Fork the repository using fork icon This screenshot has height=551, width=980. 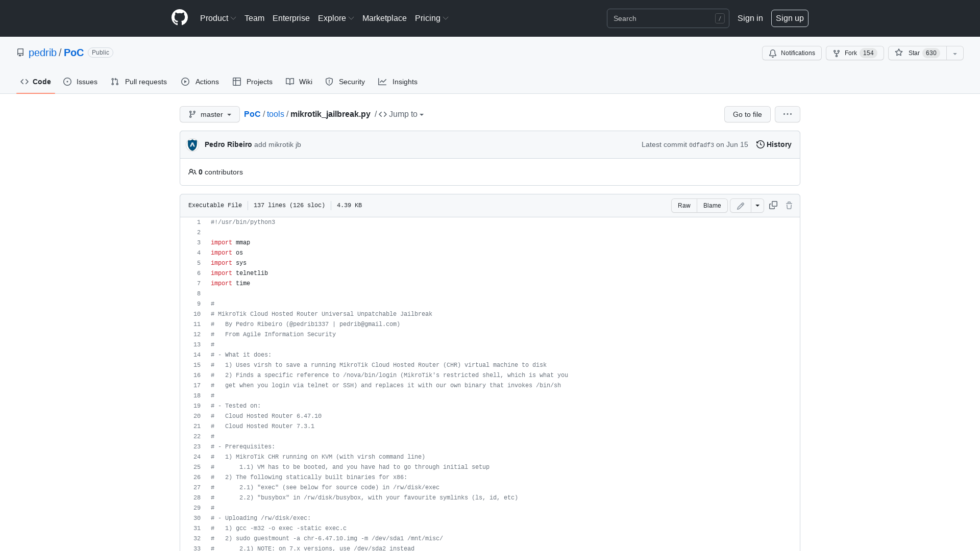[x=837, y=53]
